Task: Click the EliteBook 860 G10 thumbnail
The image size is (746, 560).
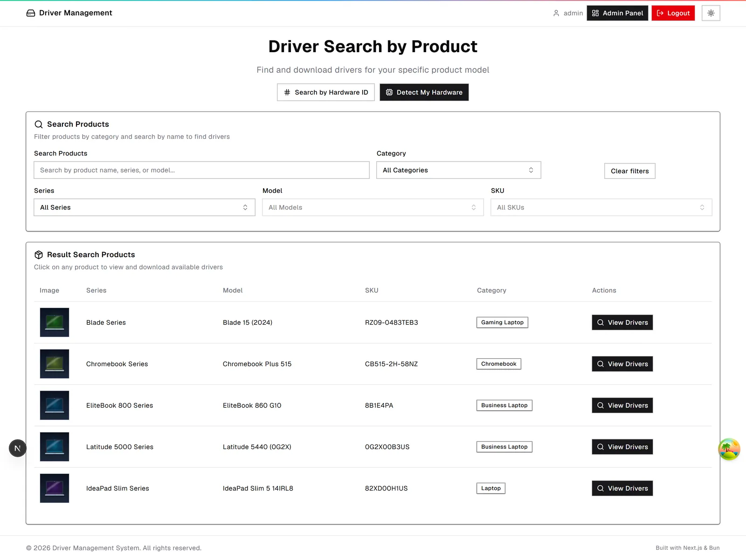Action: [55, 405]
